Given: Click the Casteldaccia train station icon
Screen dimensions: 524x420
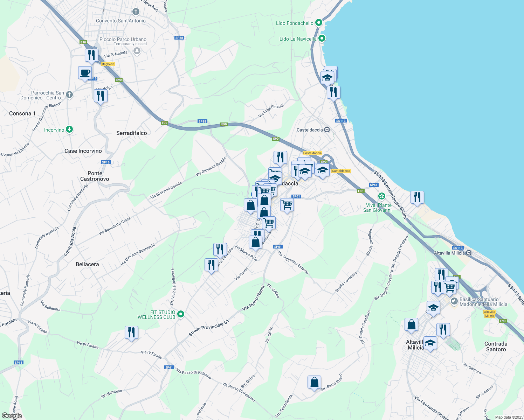Looking at the screenshot, I should point(327,130).
